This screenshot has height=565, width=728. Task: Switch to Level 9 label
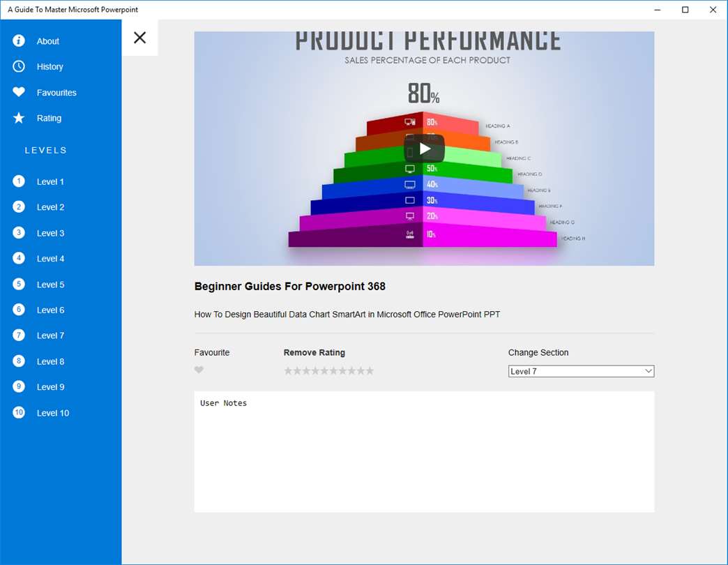point(51,387)
